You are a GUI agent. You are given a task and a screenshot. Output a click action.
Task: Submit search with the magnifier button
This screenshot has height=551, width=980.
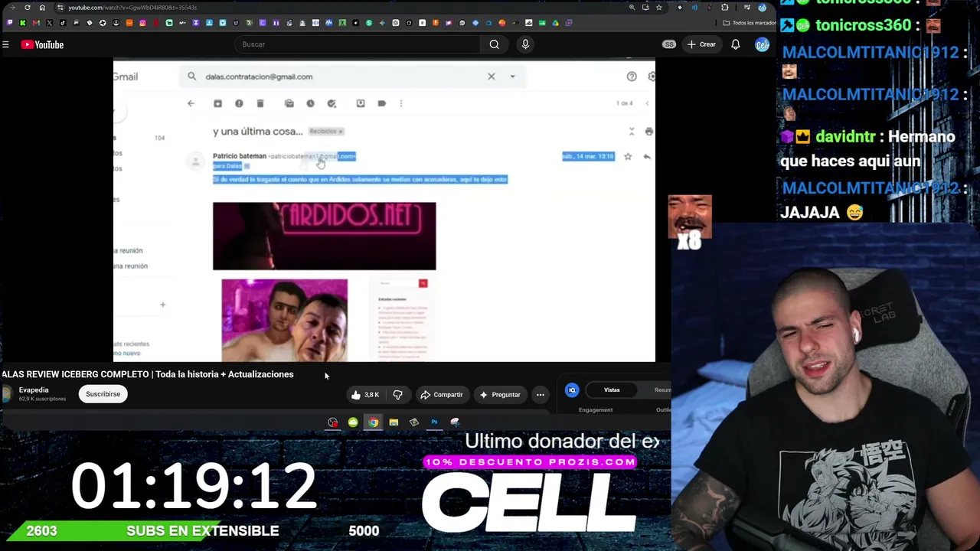pos(495,44)
